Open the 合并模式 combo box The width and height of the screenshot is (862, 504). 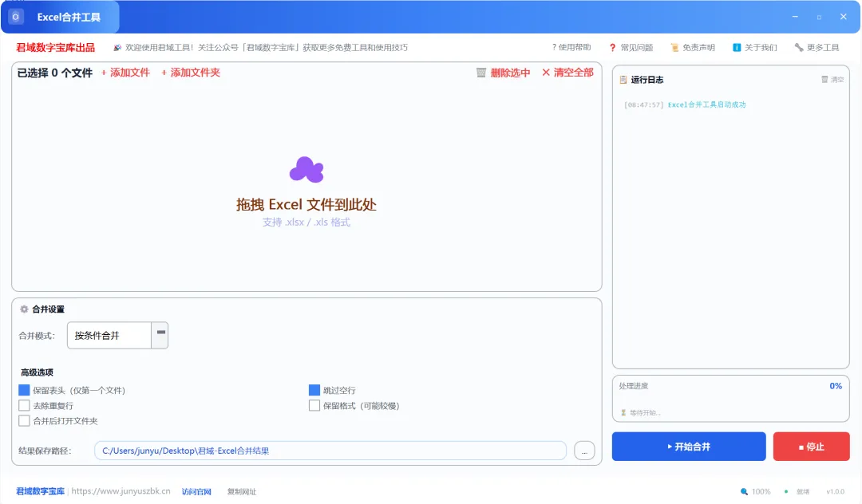117,336
